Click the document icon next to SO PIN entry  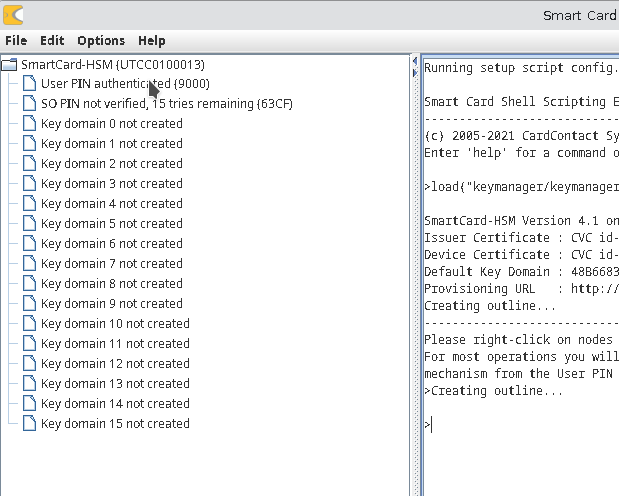(29, 104)
